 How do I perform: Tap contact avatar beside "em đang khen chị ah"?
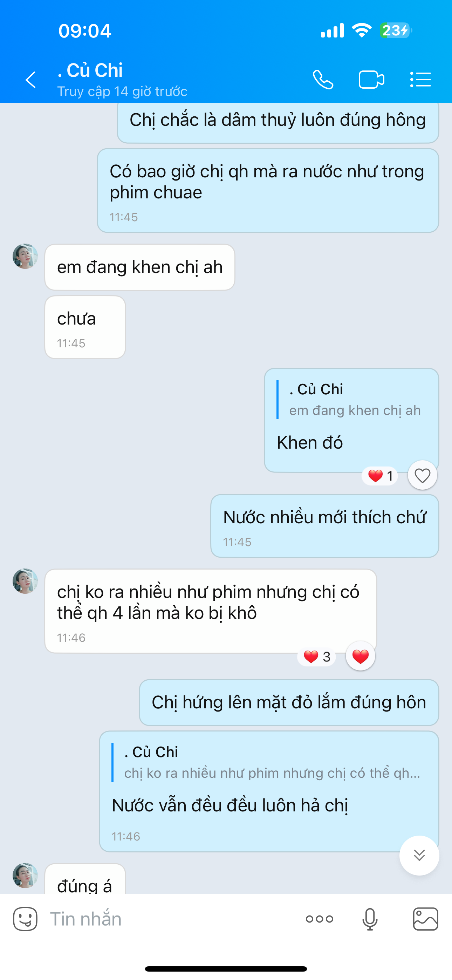click(25, 256)
